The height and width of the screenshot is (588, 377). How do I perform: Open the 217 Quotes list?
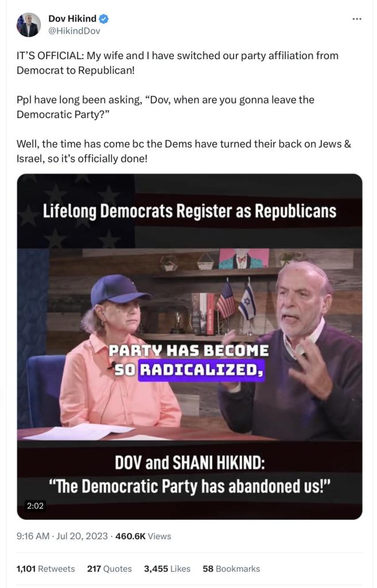(110, 568)
